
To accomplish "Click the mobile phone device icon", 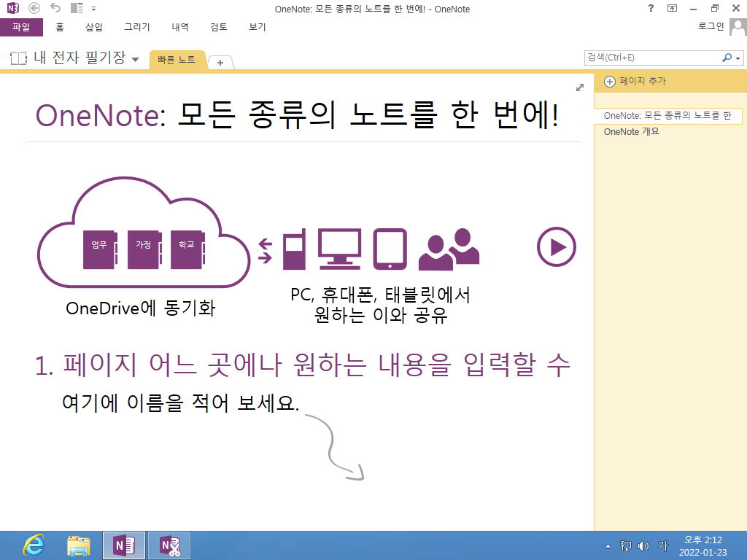I will tap(294, 249).
